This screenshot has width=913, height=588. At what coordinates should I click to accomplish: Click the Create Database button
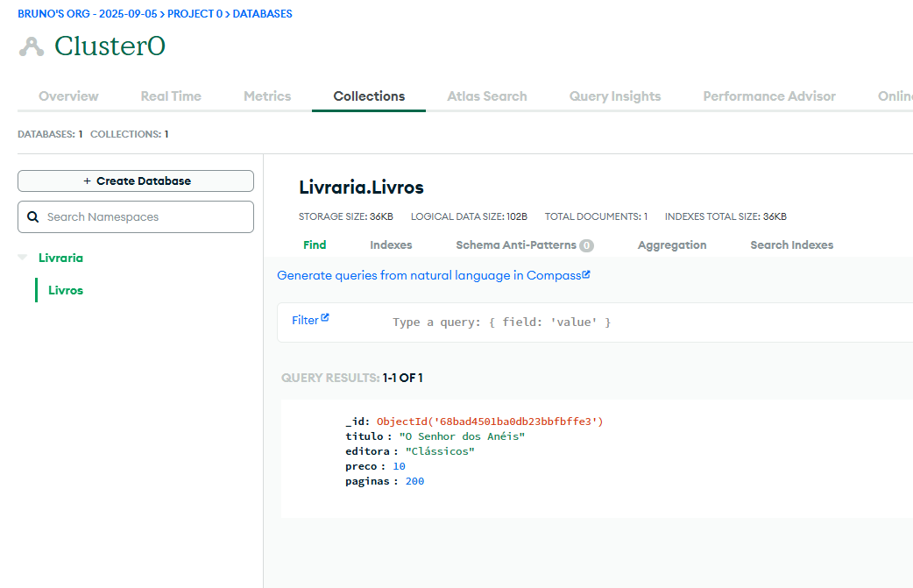[136, 181]
